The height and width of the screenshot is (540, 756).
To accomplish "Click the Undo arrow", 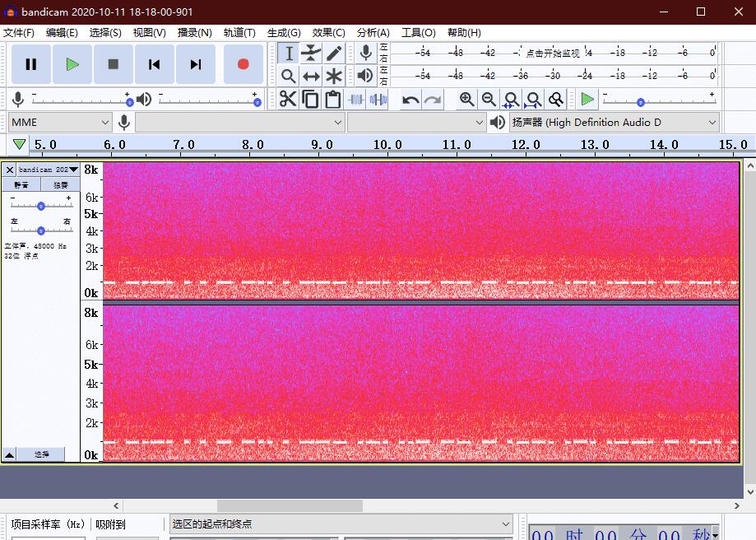I will 410,100.
